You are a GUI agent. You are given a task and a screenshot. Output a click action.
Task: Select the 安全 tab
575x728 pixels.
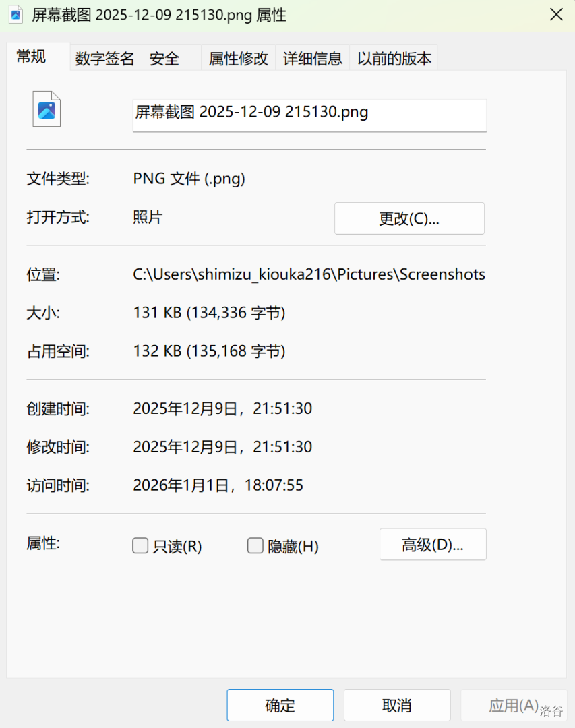pyautogui.click(x=164, y=59)
